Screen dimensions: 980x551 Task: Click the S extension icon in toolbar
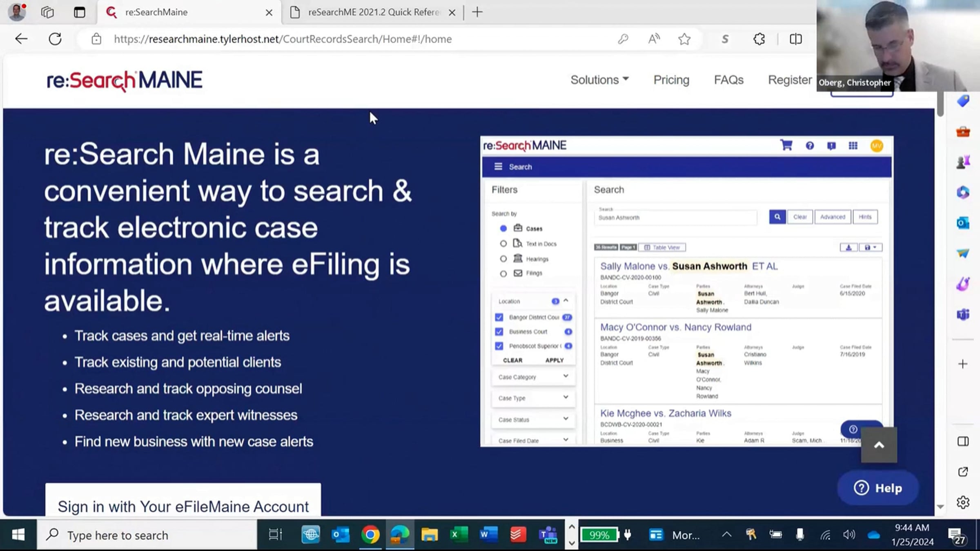pos(725,39)
